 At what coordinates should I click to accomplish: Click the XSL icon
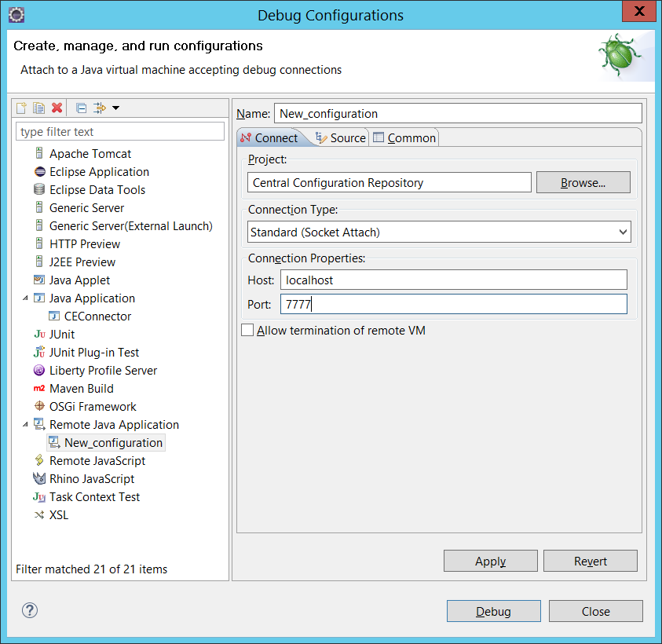(39, 514)
